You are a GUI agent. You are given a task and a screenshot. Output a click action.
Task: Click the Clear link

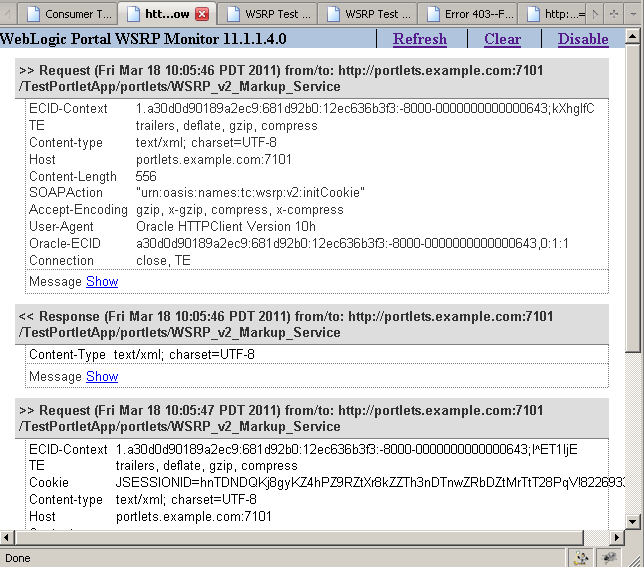502,39
